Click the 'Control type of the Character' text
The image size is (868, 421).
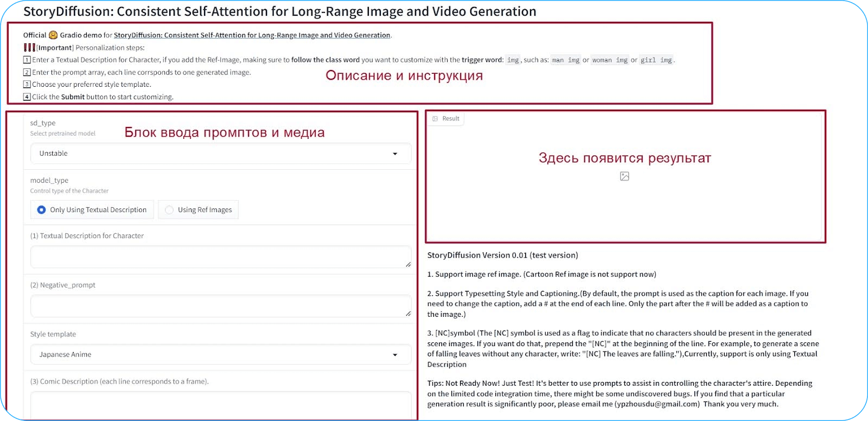pyautogui.click(x=69, y=191)
